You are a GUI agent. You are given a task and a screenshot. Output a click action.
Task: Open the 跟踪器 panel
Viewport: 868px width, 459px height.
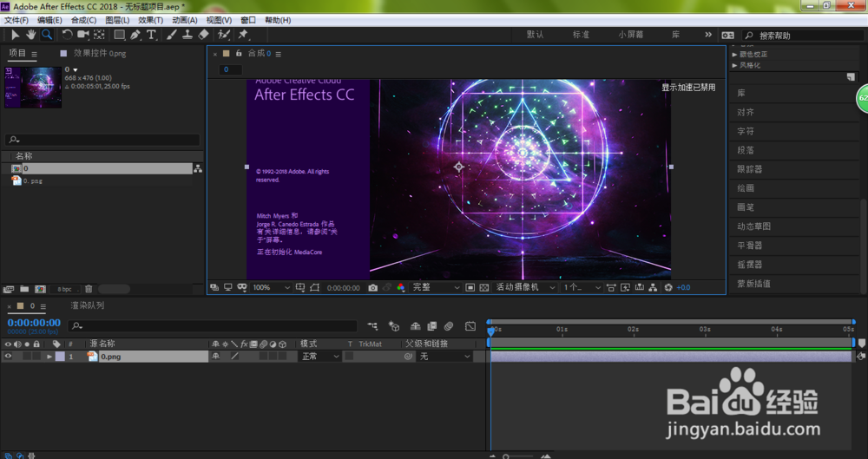[x=750, y=169]
